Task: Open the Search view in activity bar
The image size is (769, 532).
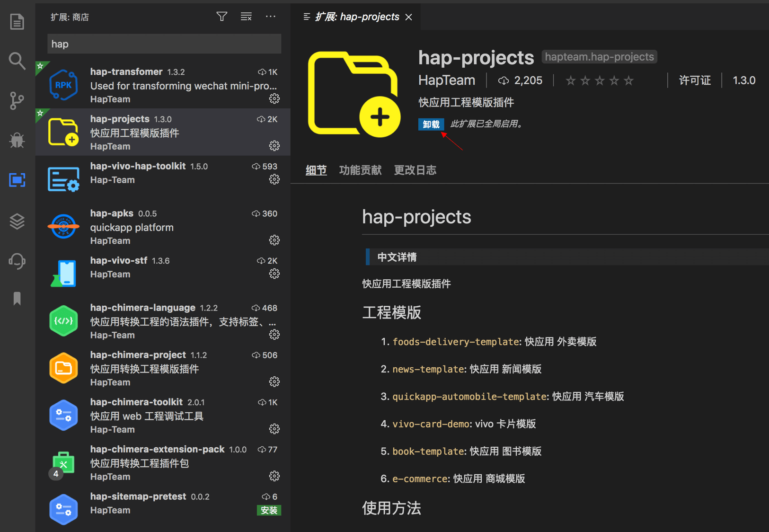Action: [17, 61]
